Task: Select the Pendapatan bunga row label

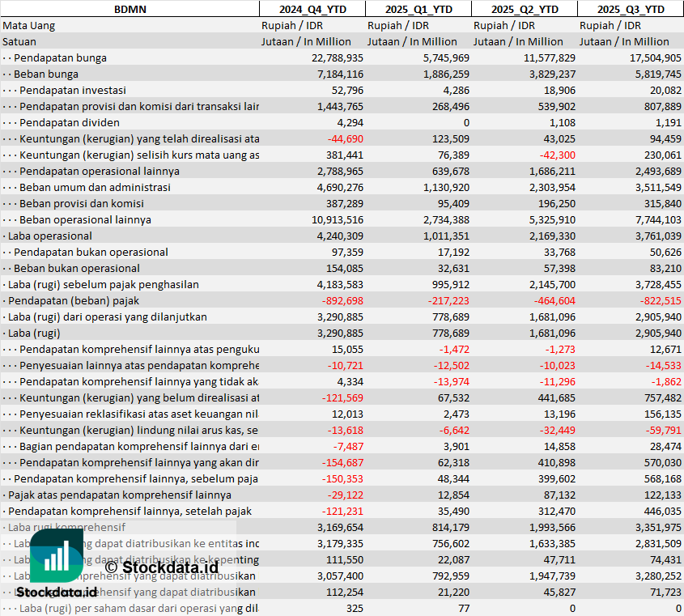Action: [x=60, y=57]
